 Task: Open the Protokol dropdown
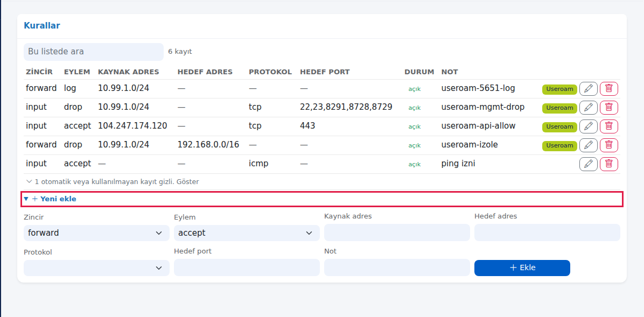coord(96,267)
